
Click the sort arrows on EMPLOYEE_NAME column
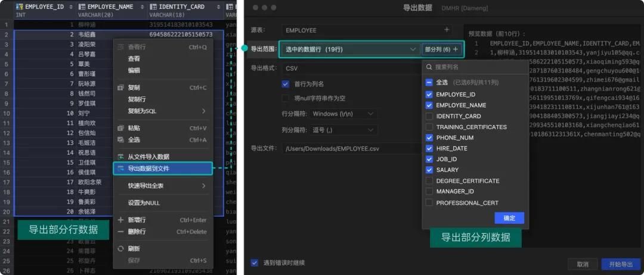(142, 7)
